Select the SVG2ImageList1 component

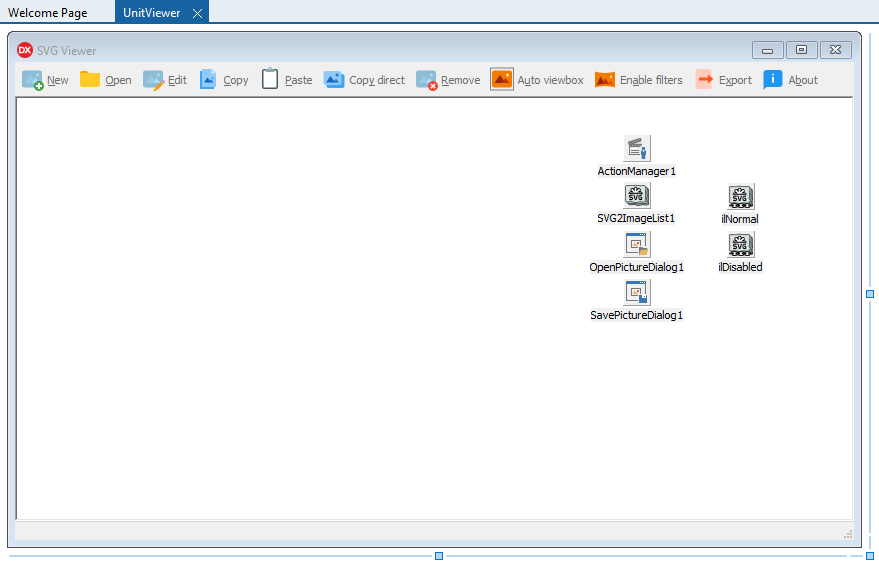(x=637, y=197)
